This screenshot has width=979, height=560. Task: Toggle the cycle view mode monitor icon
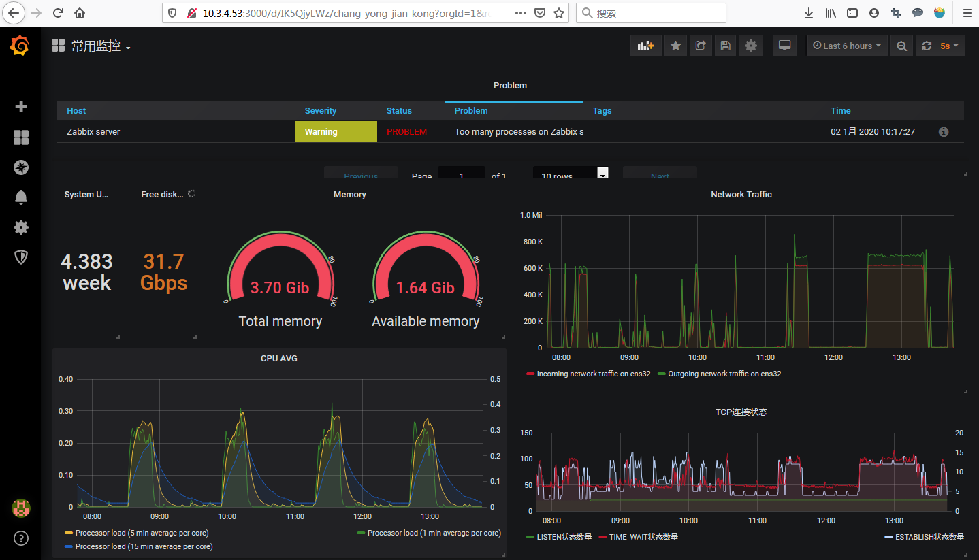784,46
